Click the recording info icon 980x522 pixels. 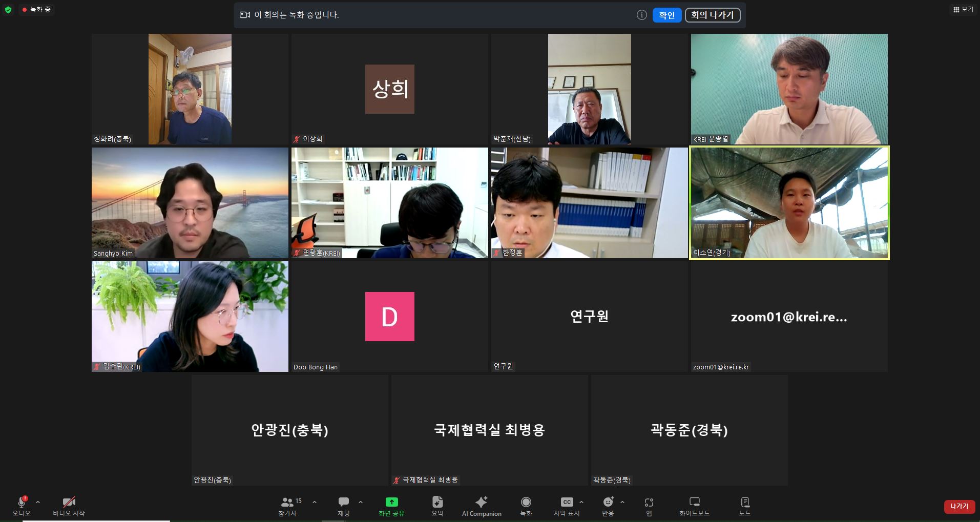[641, 15]
